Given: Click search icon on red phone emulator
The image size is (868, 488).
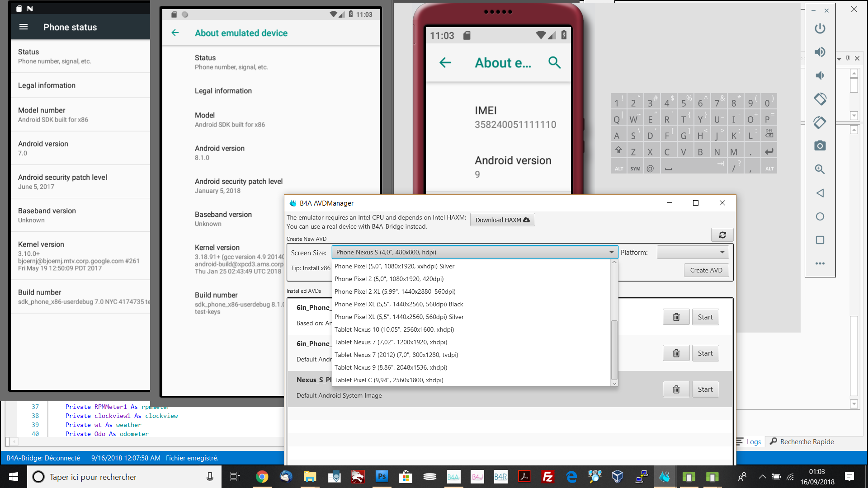Looking at the screenshot, I should (554, 62).
